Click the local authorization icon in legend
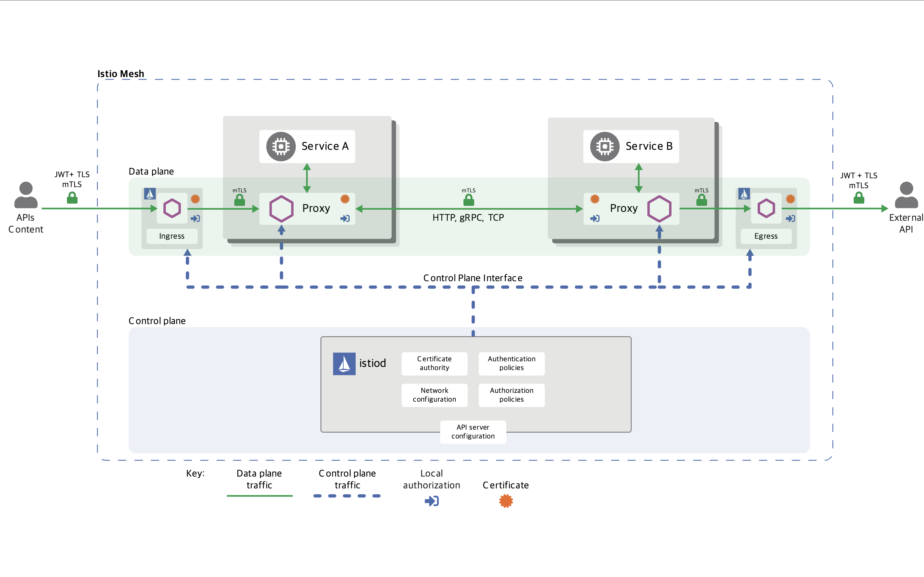This screenshot has width=924, height=577. [x=431, y=501]
